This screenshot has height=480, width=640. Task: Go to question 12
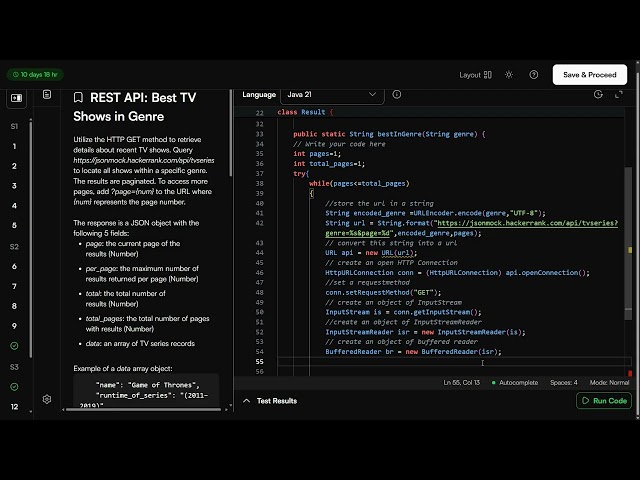point(14,407)
